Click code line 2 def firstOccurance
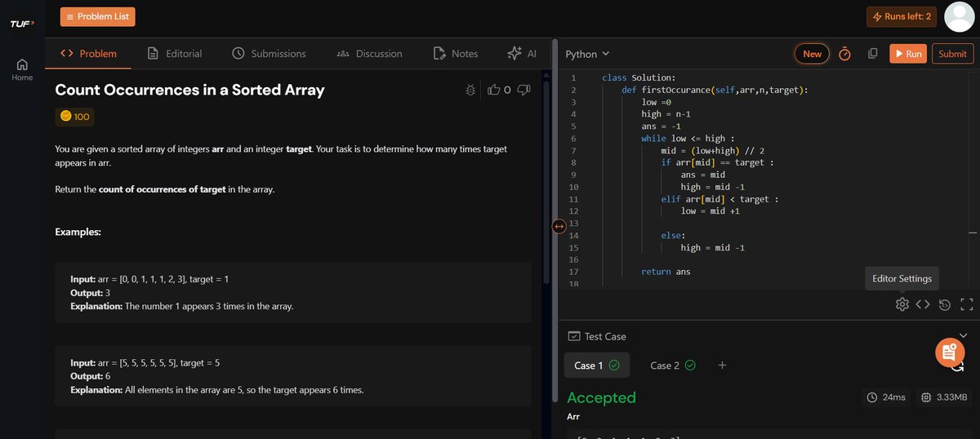Image resolution: width=980 pixels, height=439 pixels. (x=715, y=90)
